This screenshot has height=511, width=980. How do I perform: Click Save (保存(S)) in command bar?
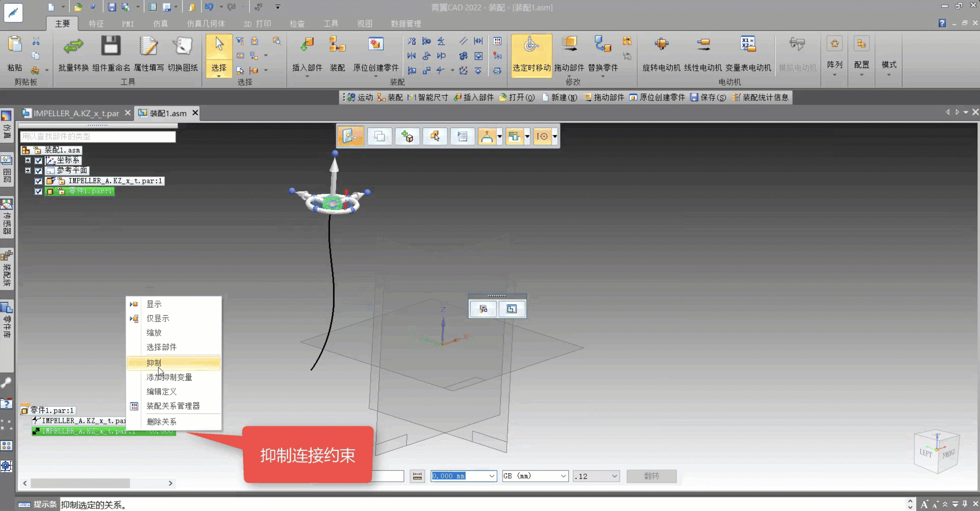(708, 97)
